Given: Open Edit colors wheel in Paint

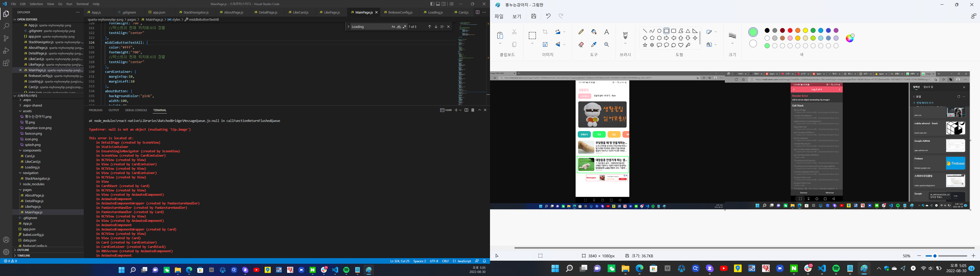Looking at the screenshot, I should pos(850,38).
